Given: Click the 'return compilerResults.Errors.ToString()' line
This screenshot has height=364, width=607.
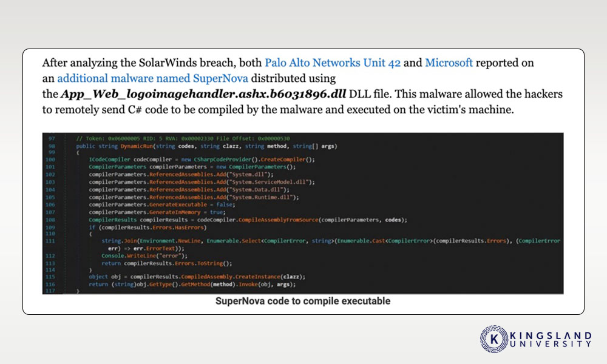Looking at the screenshot, I should click(x=167, y=263).
